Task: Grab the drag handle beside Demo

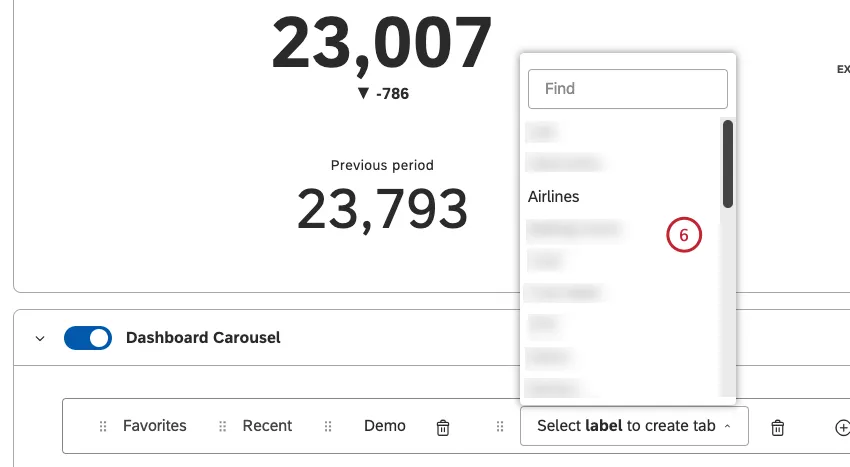Action: coord(328,427)
